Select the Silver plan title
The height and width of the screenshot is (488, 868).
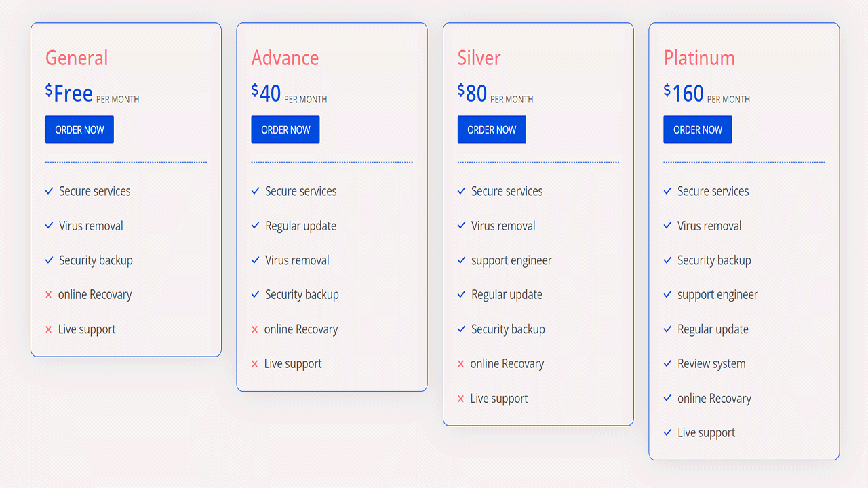[x=479, y=58]
